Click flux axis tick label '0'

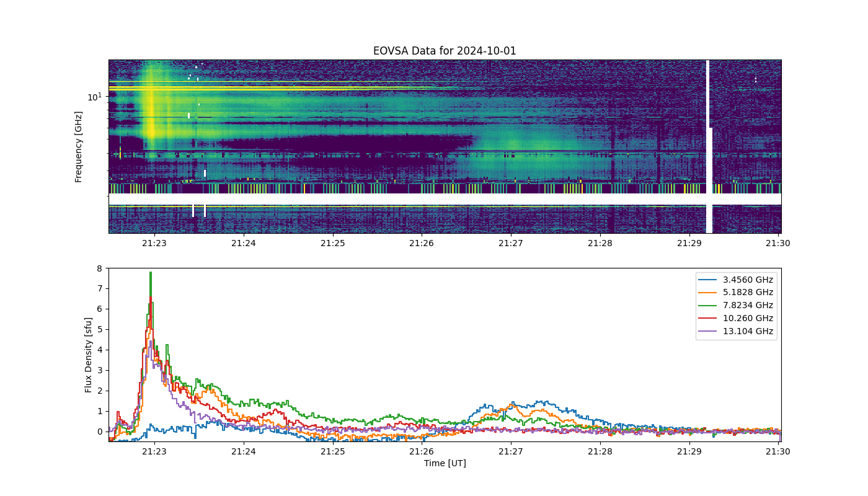[99, 432]
